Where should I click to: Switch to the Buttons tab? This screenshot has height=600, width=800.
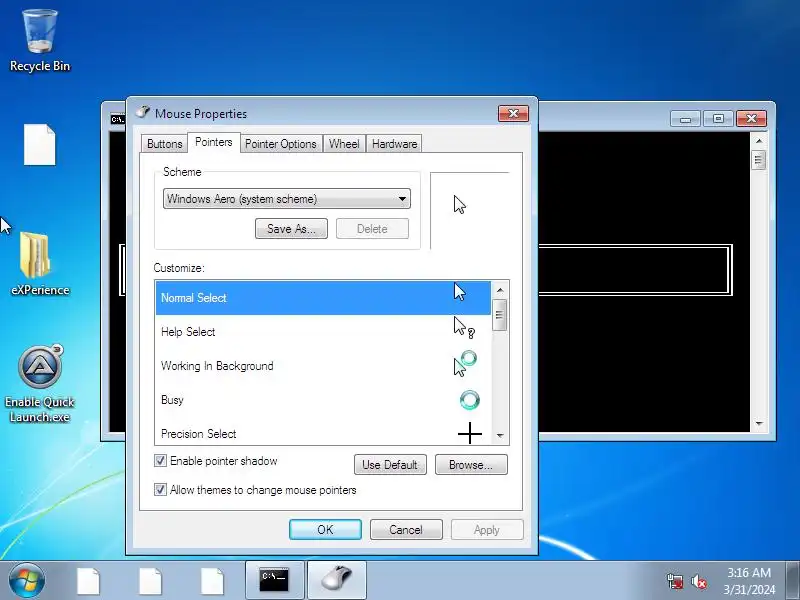coord(164,144)
